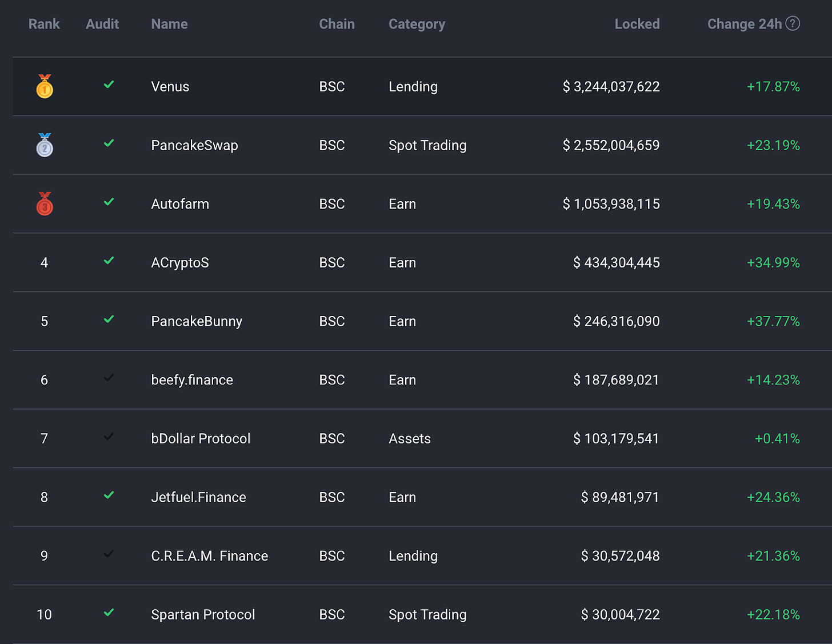Click the dark audit mark for beefy.finance
The width and height of the screenshot is (832, 644).
[109, 378]
